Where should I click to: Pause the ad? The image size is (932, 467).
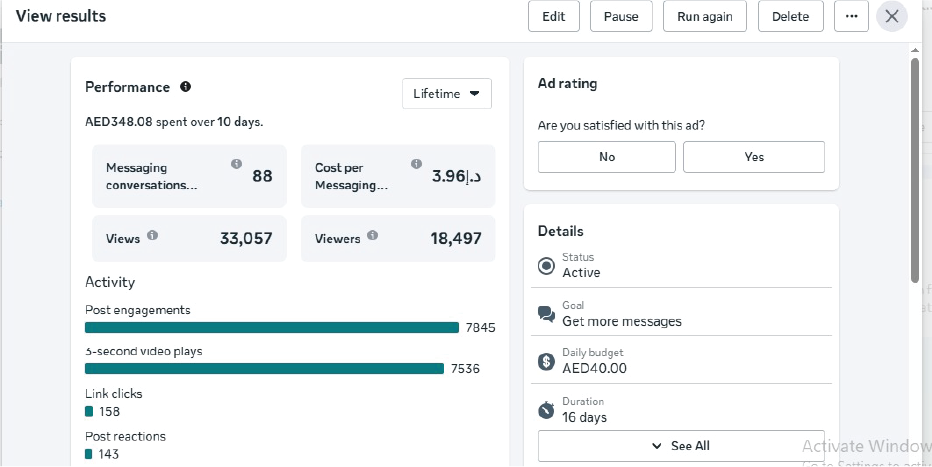621,17
